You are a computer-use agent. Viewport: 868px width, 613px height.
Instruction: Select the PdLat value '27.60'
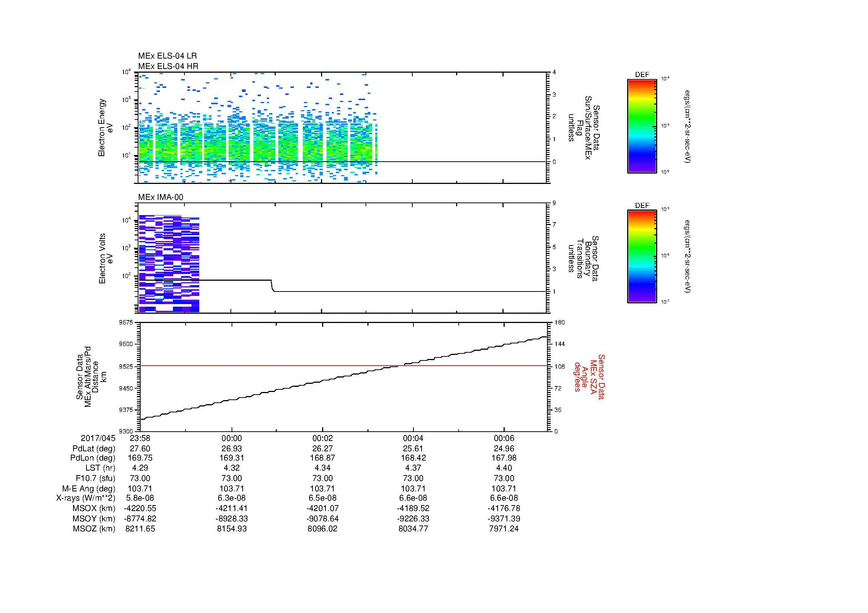pyautogui.click(x=140, y=449)
